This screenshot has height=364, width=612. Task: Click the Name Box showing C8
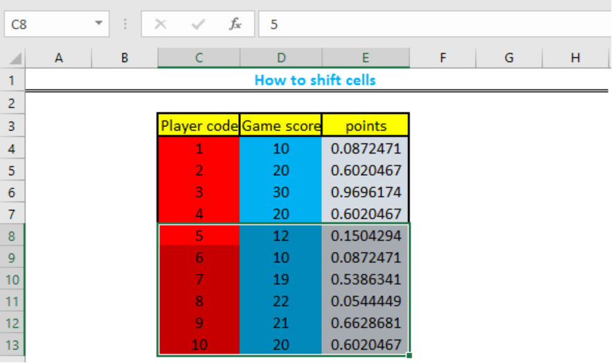[57, 24]
